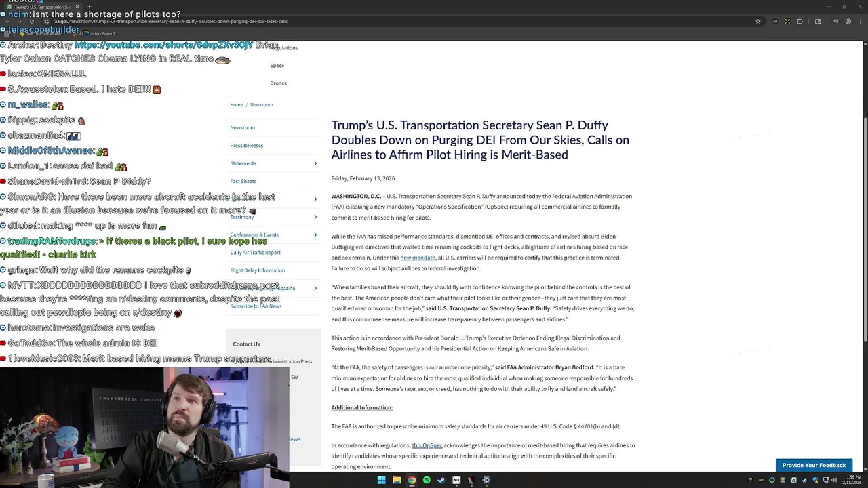Select the Space menu item
Viewport: 868px width, 488px height.
tap(277, 66)
